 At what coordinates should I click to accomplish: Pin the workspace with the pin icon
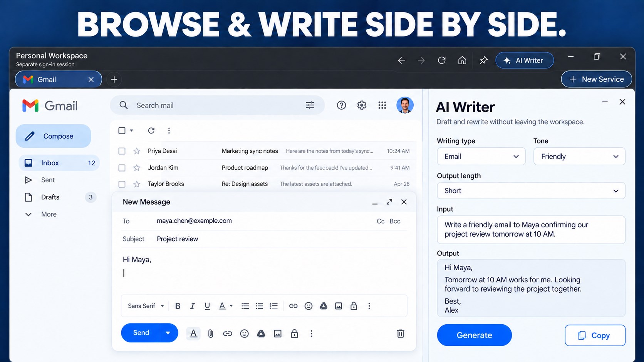483,60
